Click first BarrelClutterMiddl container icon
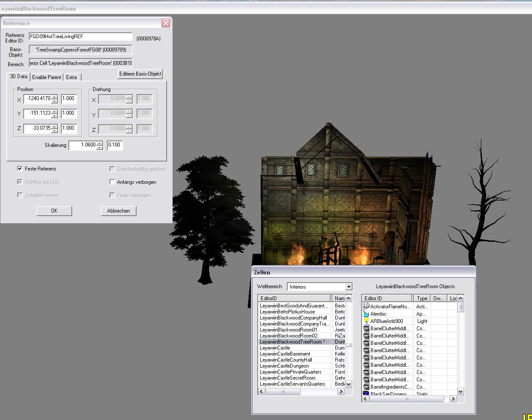The width and height of the screenshot is (532, 420). [x=366, y=329]
